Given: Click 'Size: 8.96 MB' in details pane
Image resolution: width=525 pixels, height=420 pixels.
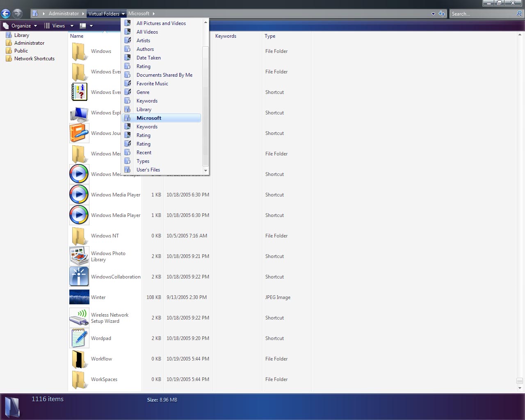Looking at the screenshot, I should 162,399.
